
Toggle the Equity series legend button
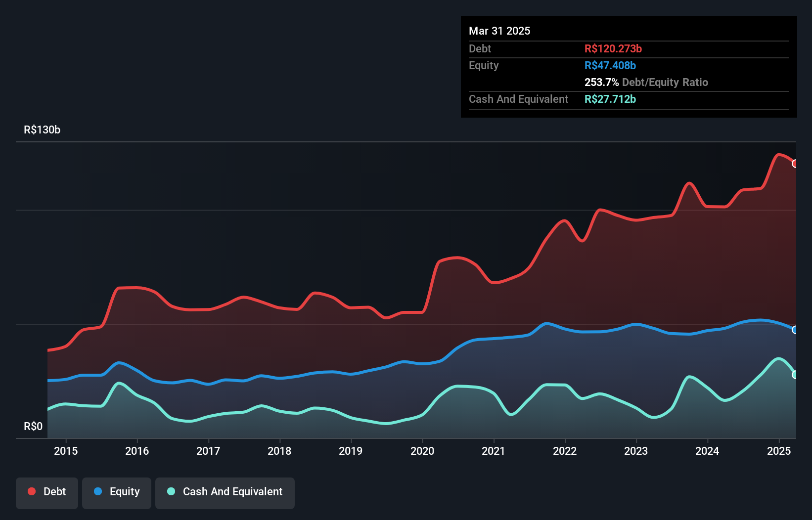tap(117, 492)
